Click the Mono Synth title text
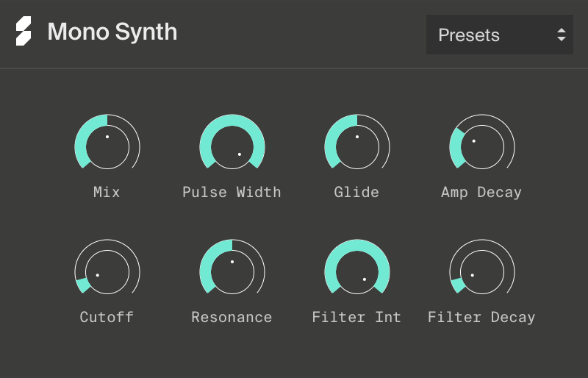 click(x=112, y=32)
